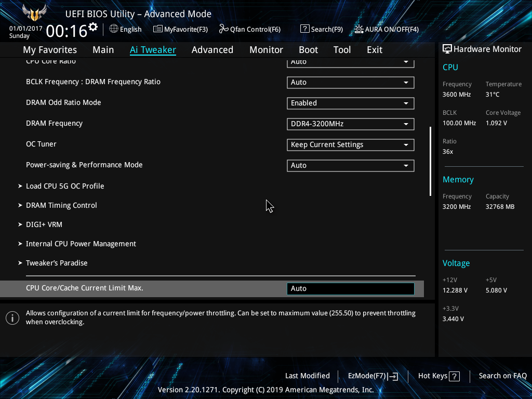Click CPU frequency 3600 MHz value
Image resolution: width=532 pixels, height=399 pixels.
click(456, 95)
